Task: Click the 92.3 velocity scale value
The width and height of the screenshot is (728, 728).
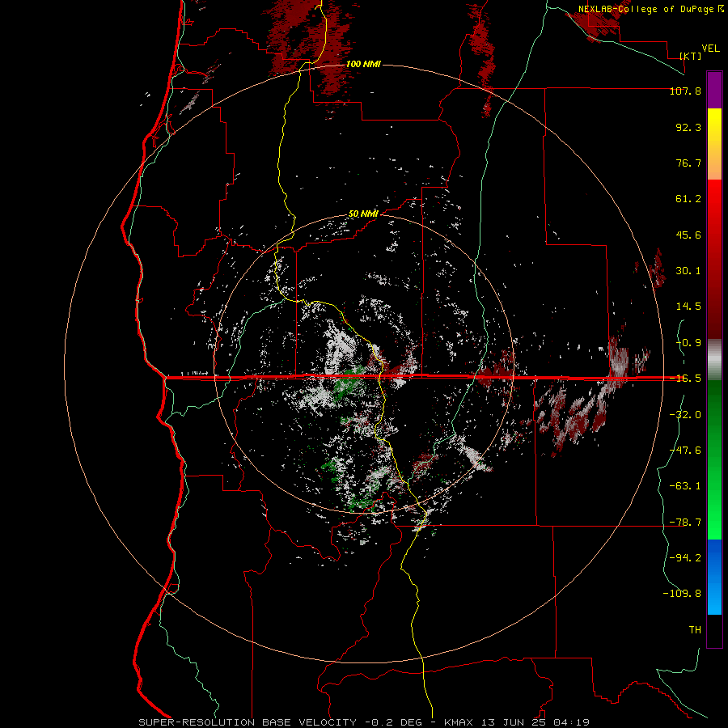Action: [x=688, y=127]
